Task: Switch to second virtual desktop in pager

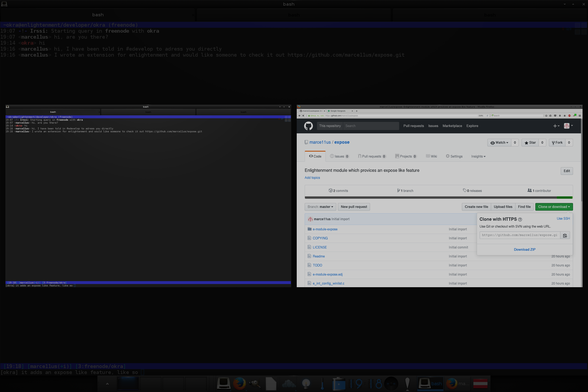Action: 151,384
